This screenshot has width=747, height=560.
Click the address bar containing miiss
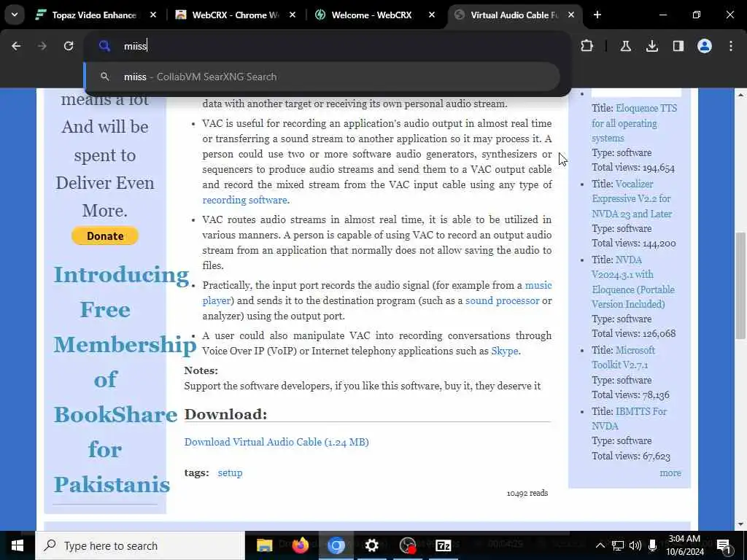click(327, 46)
